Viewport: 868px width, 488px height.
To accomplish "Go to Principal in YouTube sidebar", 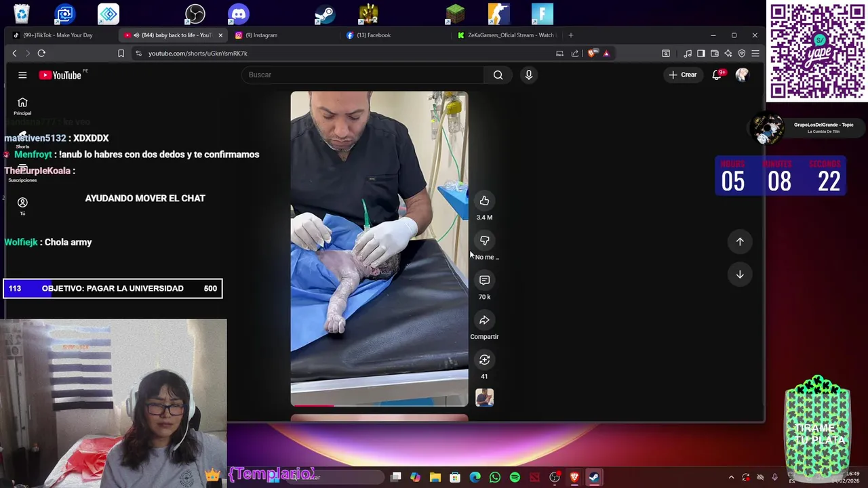I will point(22,106).
